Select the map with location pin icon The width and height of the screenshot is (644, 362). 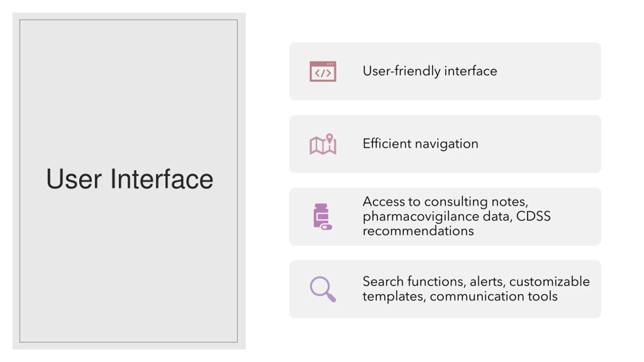tap(323, 144)
